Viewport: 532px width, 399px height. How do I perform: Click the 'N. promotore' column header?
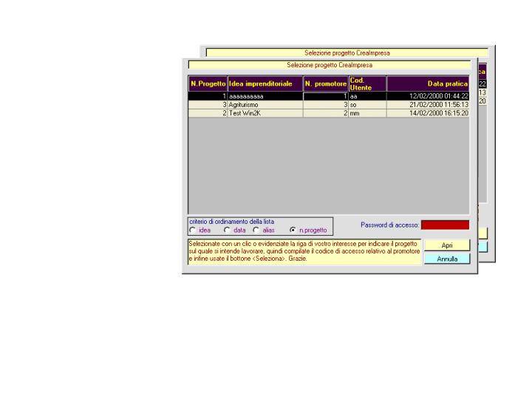(326, 83)
